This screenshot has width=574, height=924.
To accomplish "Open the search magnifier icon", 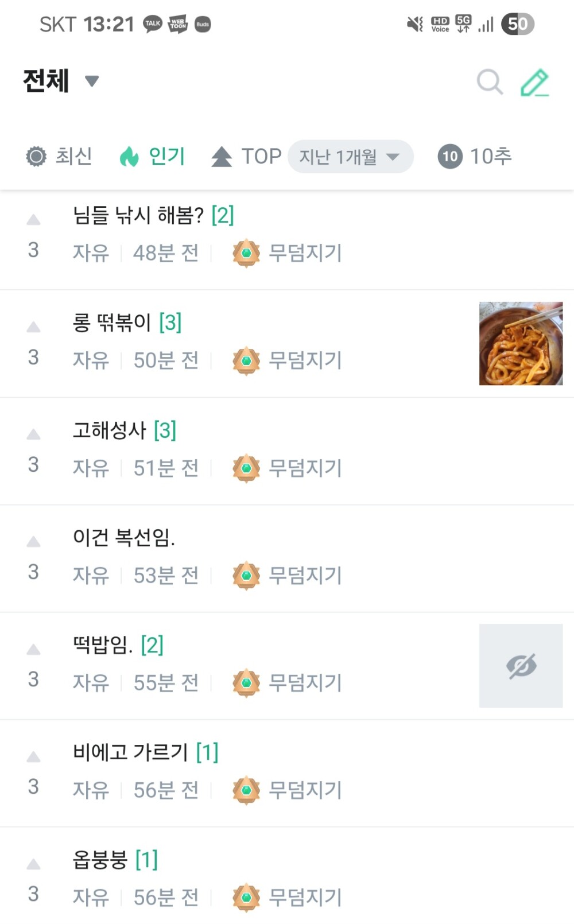I will pos(490,82).
